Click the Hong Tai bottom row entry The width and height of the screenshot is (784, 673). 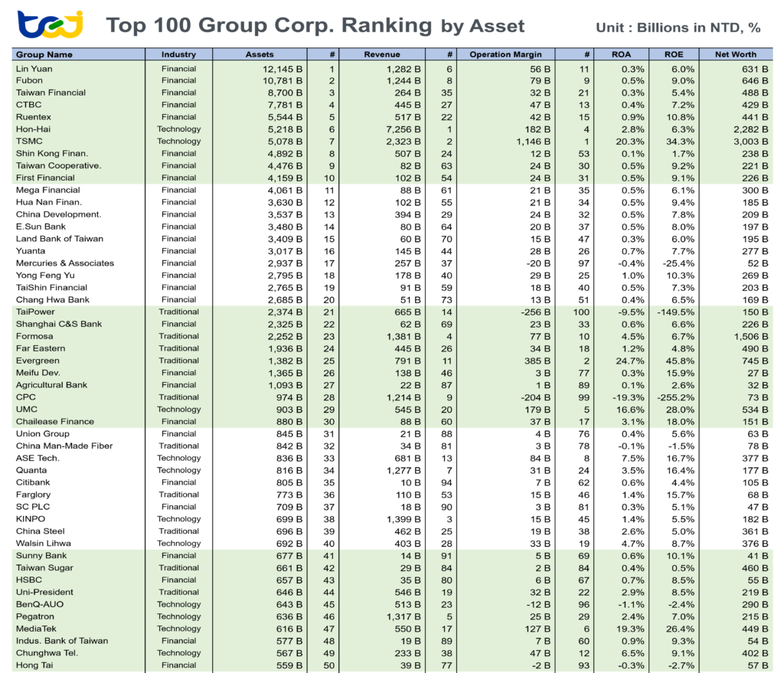point(33,665)
